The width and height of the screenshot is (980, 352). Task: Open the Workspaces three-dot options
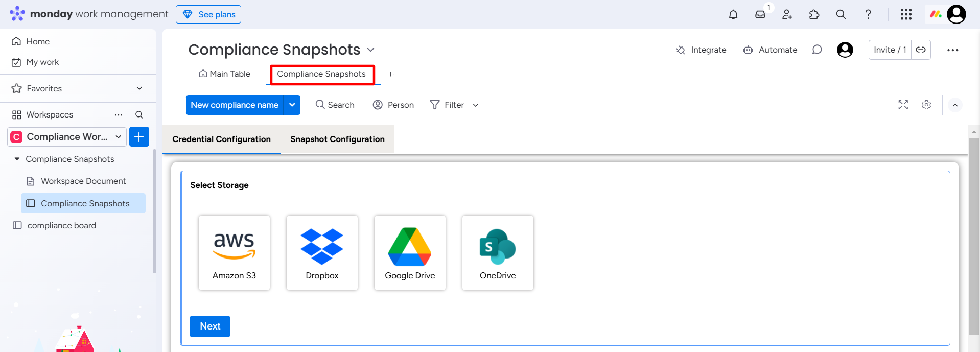(119, 115)
